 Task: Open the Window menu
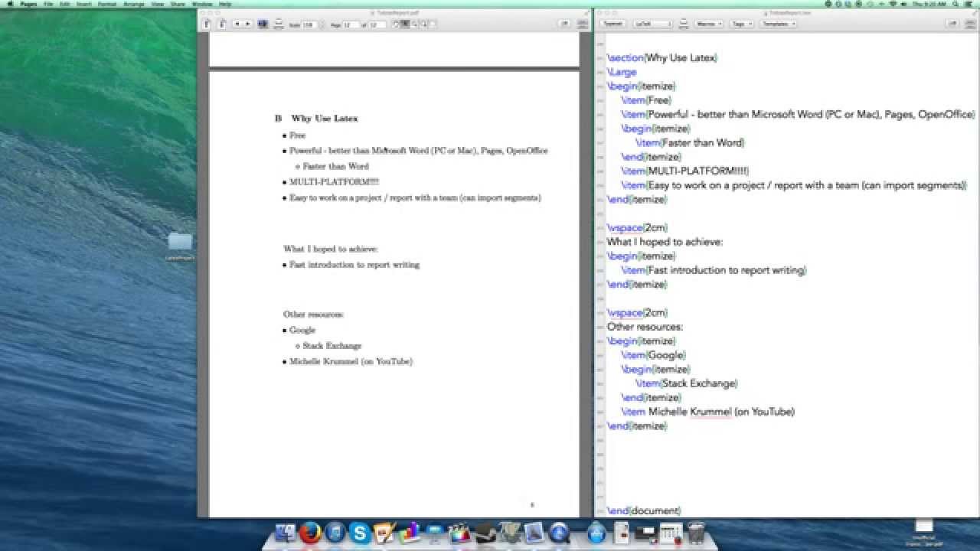(202, 4)
